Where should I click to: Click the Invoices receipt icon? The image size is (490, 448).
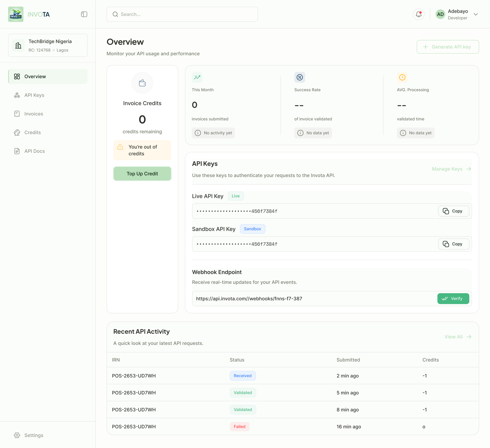[17, 114]
